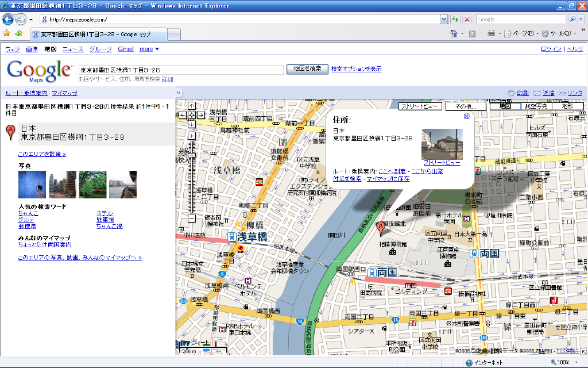Open the Print button dropdown arrow
Viewport: 588px width, 368px height.
(500, 34)
